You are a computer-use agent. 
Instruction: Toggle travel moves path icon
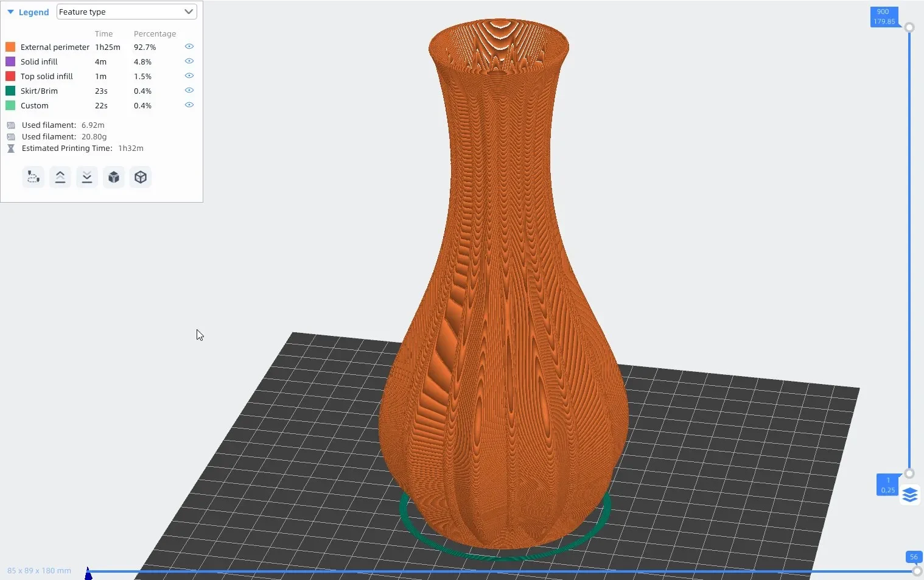coord(33,177)
